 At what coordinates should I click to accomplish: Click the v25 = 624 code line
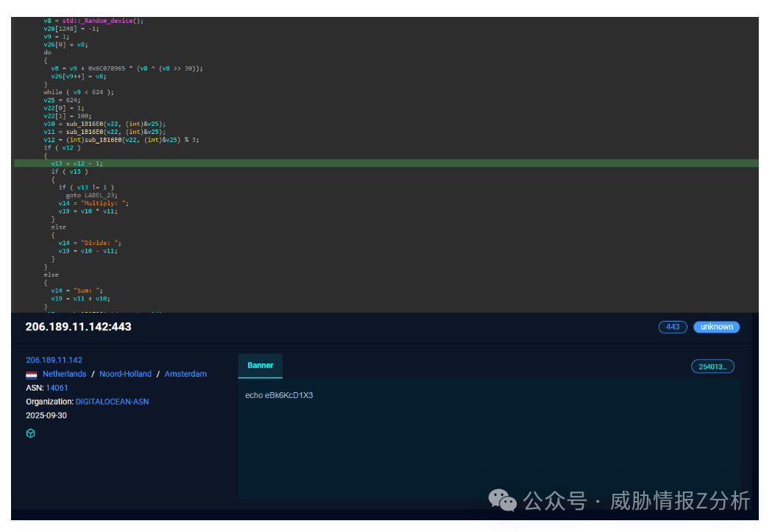click(62, 100)
